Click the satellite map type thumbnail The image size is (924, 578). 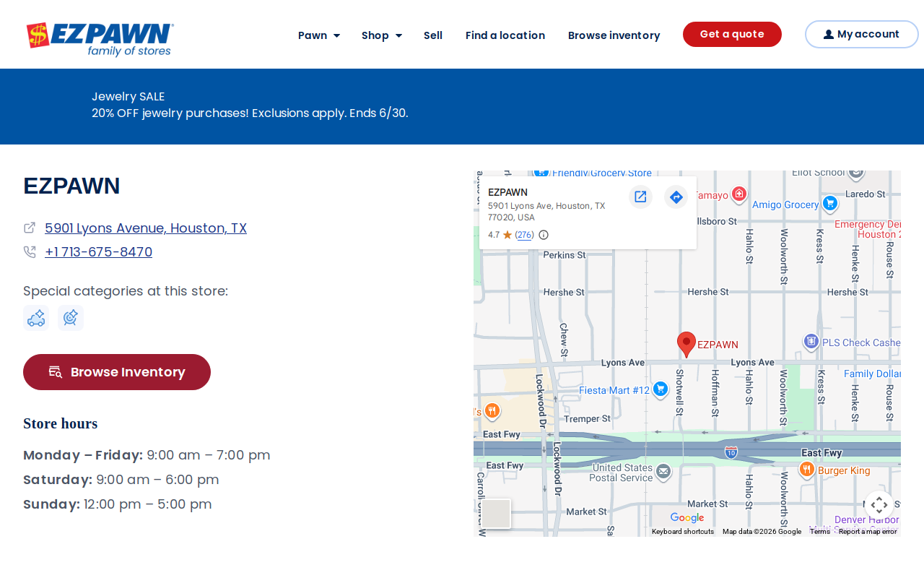tap(496, 514)
